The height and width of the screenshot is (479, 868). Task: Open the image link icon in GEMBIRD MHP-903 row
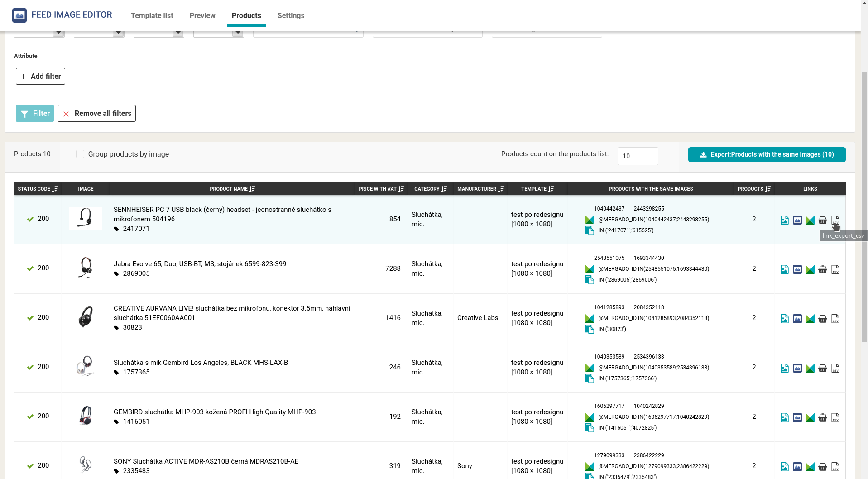(785, 417)
